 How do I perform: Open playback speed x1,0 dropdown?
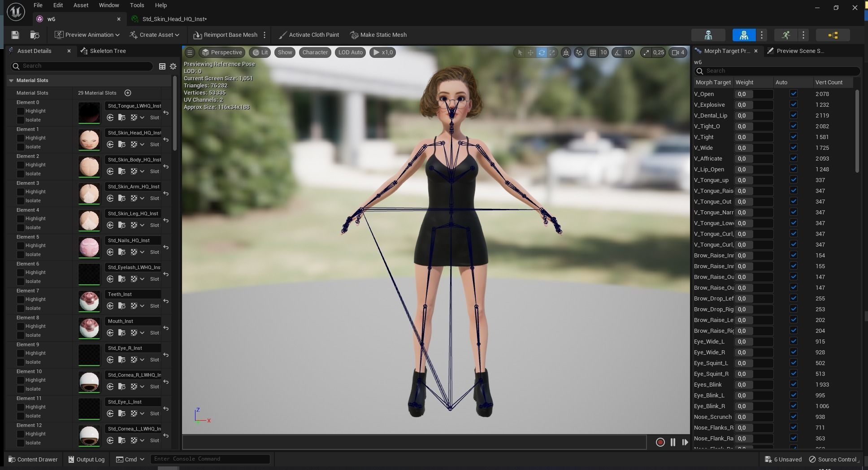pos(382,52)
